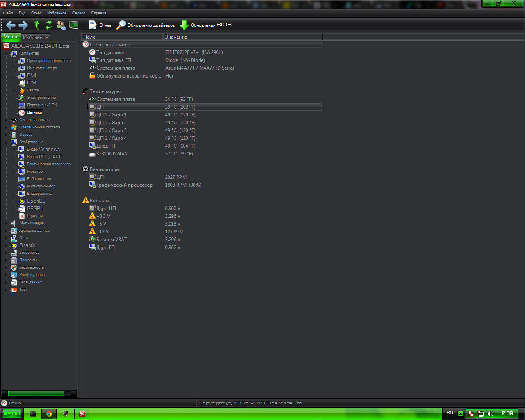This screenshot has height=420, width=525.
Task: Click the Шрифты font icon in the tree
Action: pyautogui.click(x=22, y=216)
